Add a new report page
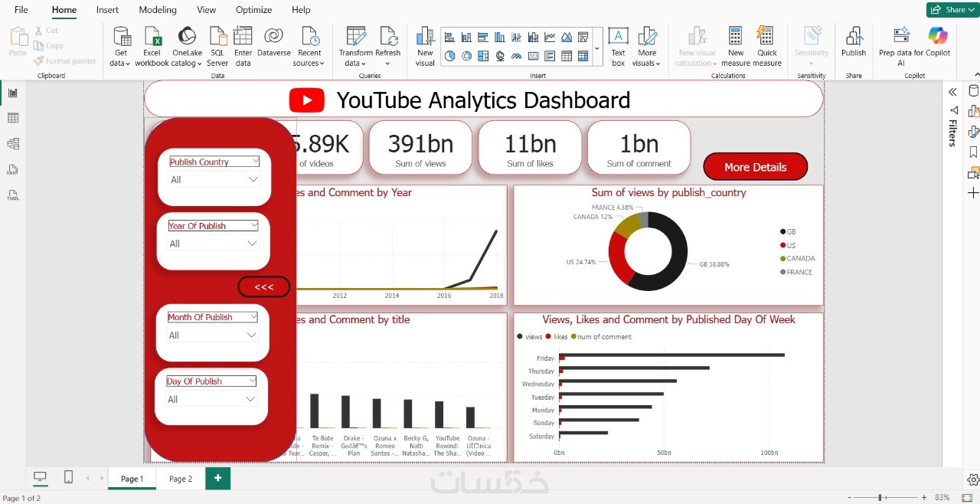Viewport: 980px width, 504px height. coord(218,478)
